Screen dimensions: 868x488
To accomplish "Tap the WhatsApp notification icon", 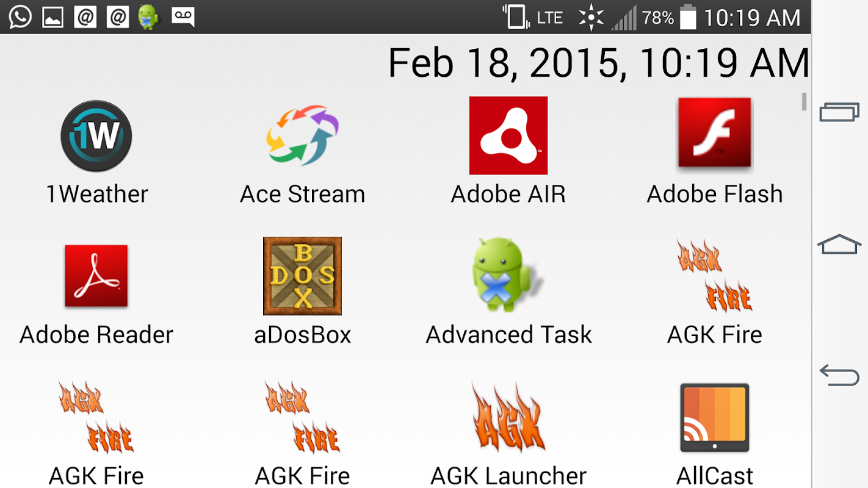I will click(20, 17).
